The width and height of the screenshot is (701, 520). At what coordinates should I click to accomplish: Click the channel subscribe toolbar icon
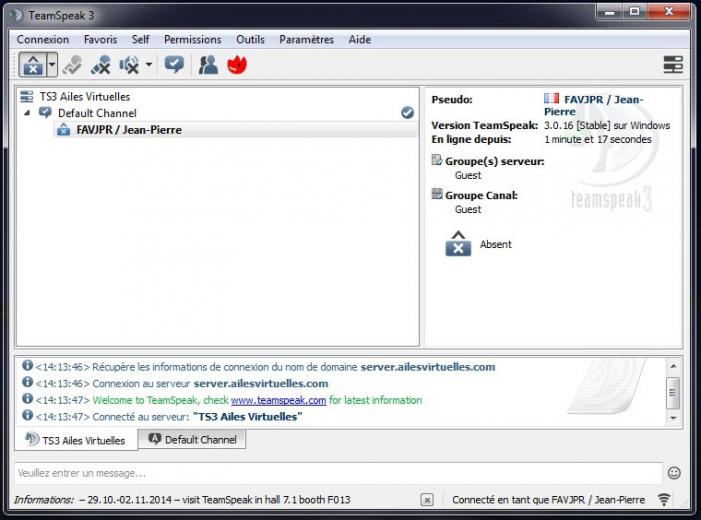point(174,65)
